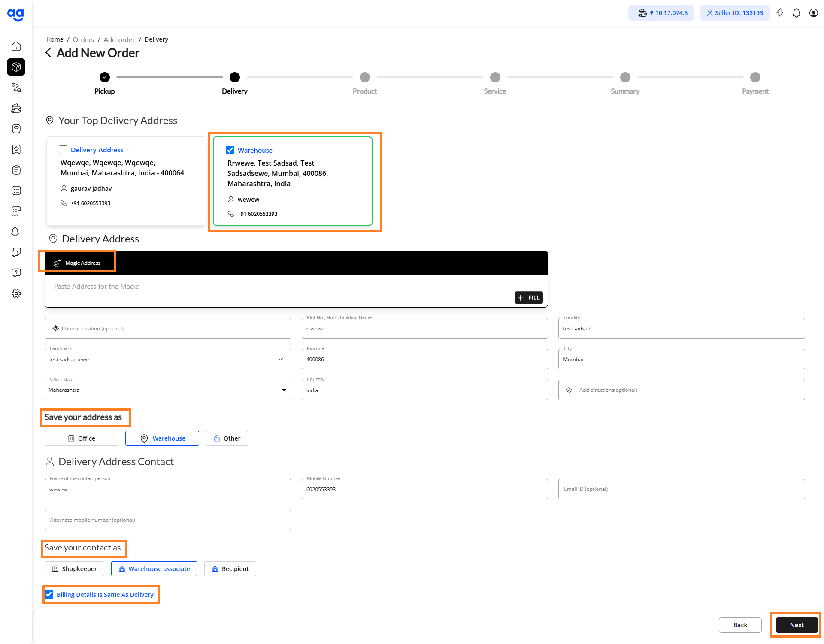Click contact name wewew on Warehouse card

click(x=248, y=200)
